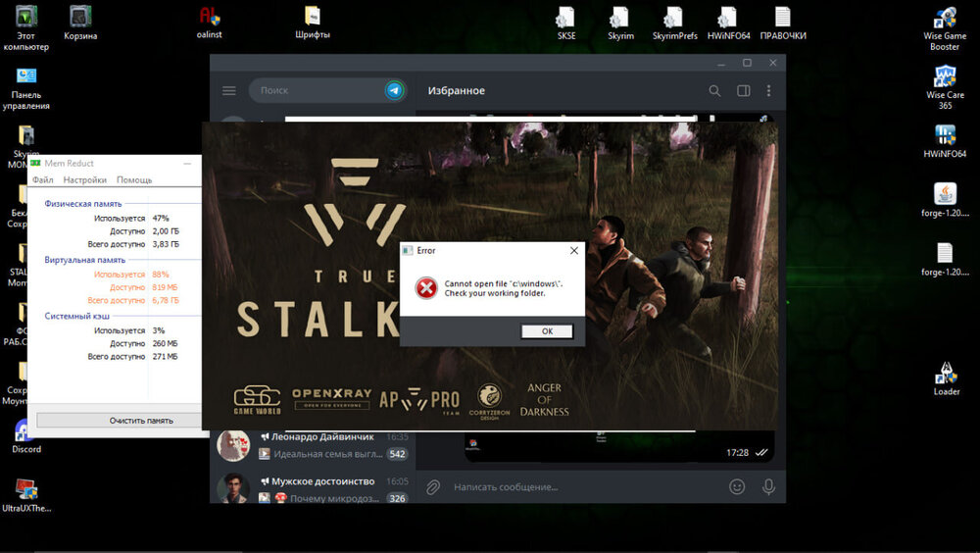Click the Написать сообщение message field
Viewport: 980px width, 553px height.
click(584, 486)
